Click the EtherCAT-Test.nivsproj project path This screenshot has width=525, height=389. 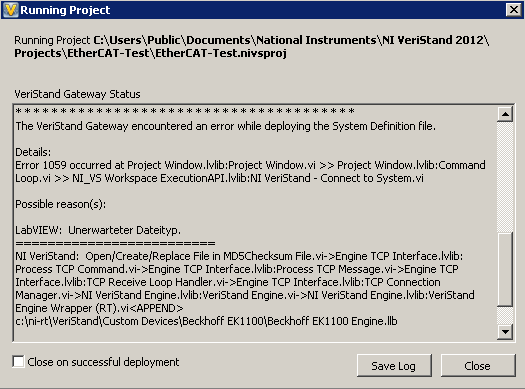tap(251, 47)
